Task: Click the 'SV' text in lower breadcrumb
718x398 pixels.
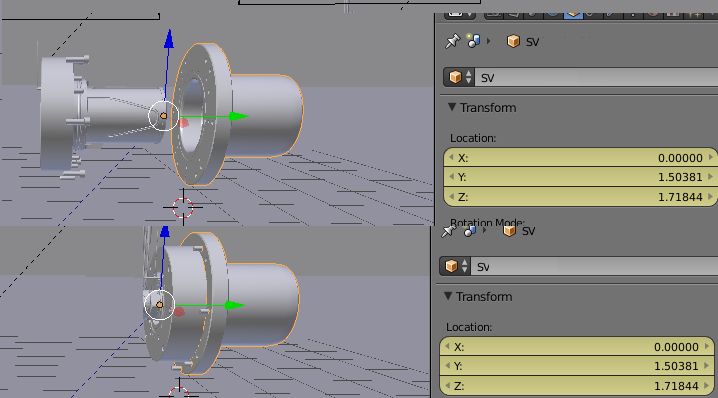Action: tap(528, 231)
